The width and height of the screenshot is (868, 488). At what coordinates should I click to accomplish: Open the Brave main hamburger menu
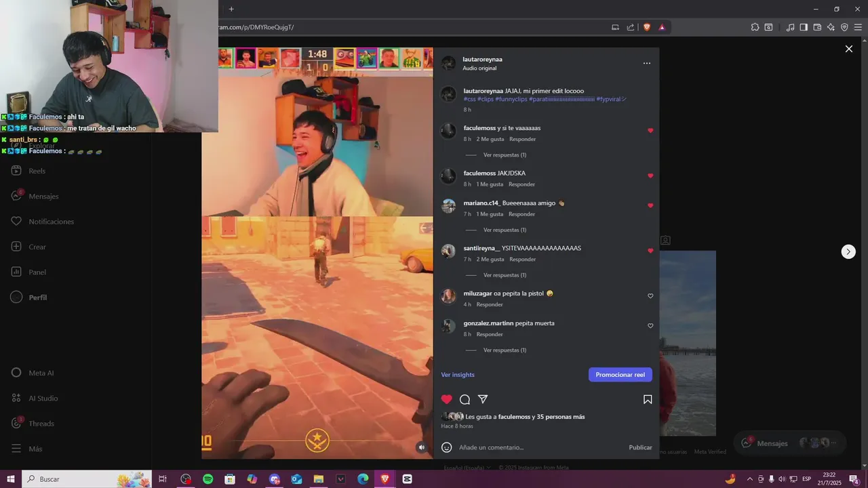[x=858, y=27]
